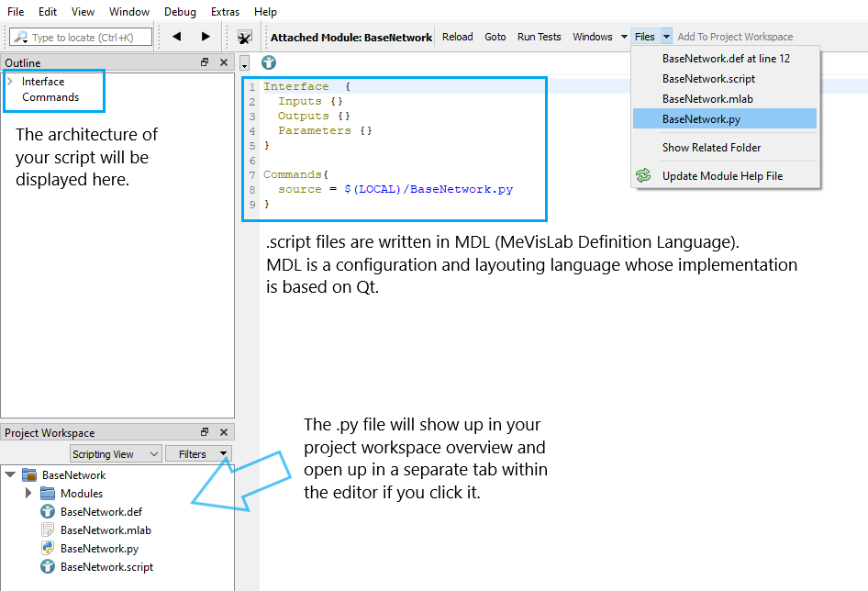Image resolution: width=868 pixels, height=591 pixels.
Task: Float the Outline panel with undock icon
Action: click(205, 62)
